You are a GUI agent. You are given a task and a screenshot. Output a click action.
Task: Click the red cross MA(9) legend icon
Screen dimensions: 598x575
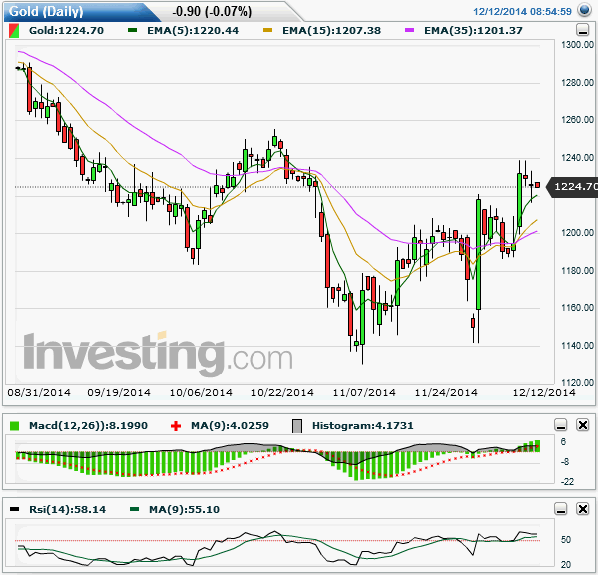176,426
